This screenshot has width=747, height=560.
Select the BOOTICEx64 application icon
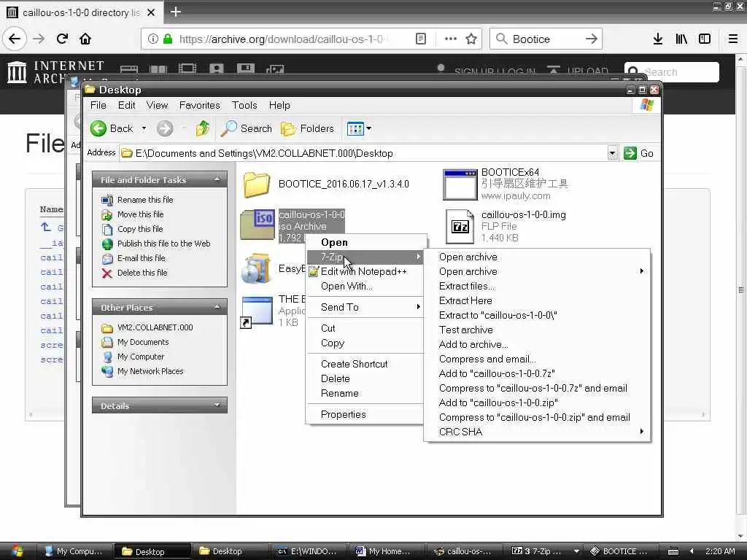point(460,184)
